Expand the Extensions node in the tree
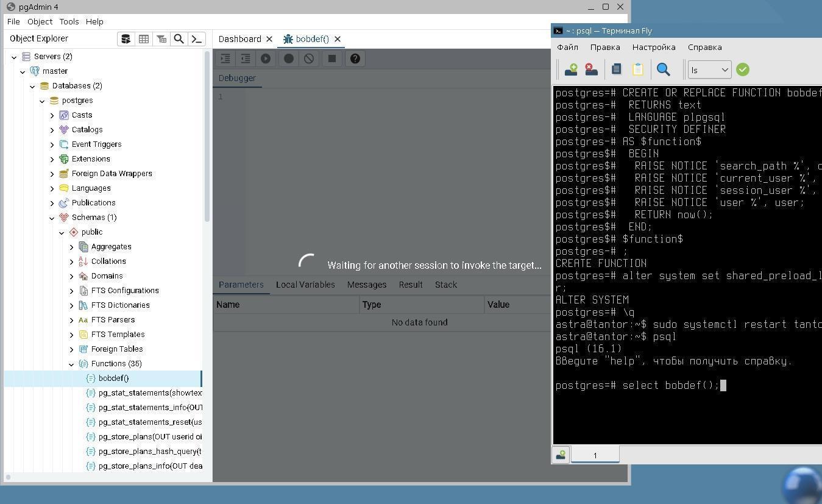The height and width of the screenshot is (504, 822). point(52,159)
